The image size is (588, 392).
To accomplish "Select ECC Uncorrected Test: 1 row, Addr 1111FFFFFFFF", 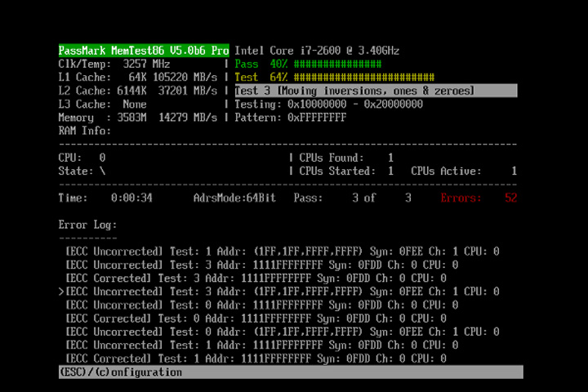I will pos(262,345).
